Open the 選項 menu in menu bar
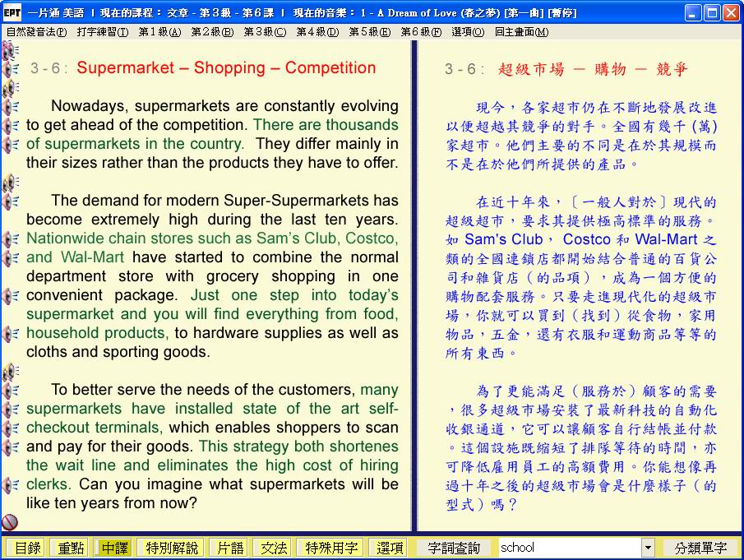The image size is (744, 560). coord(468,32)
